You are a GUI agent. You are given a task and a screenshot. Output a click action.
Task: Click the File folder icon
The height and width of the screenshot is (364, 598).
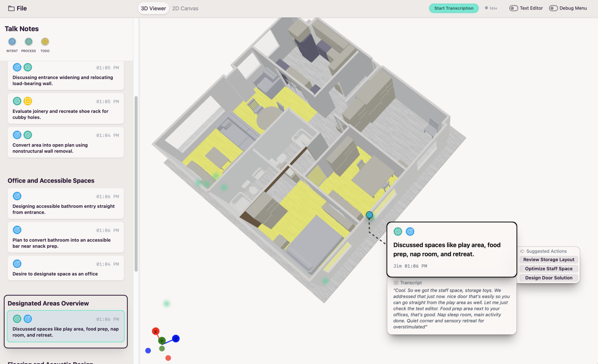tap(11, 9)
